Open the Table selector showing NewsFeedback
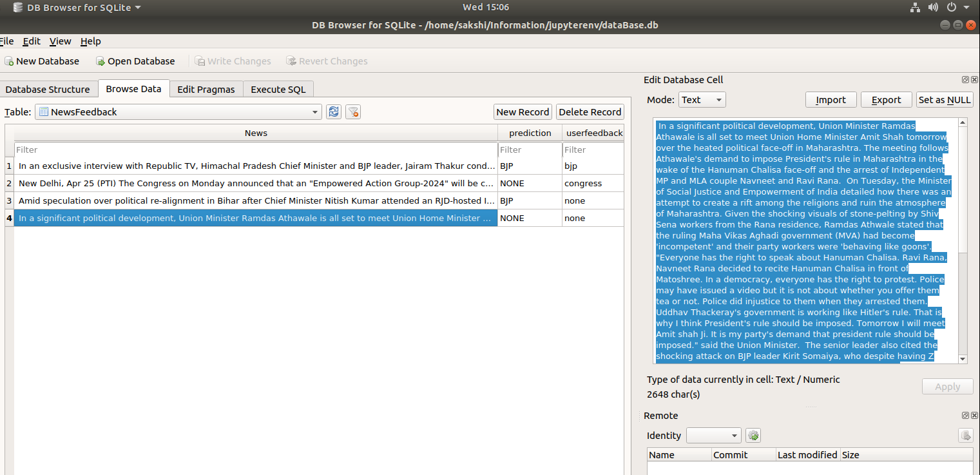 [174, 111]
